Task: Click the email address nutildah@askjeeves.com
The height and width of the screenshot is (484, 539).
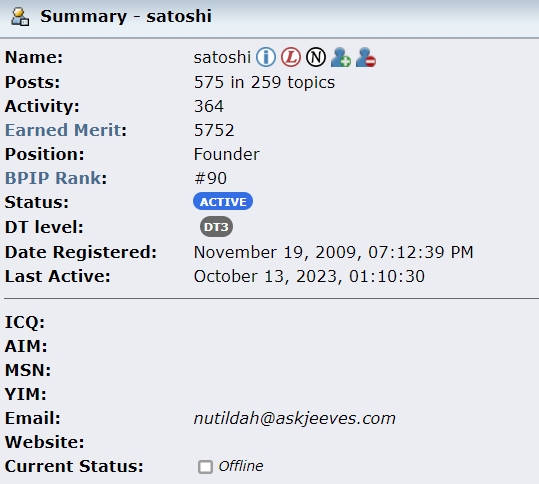Action: [295, 419]
